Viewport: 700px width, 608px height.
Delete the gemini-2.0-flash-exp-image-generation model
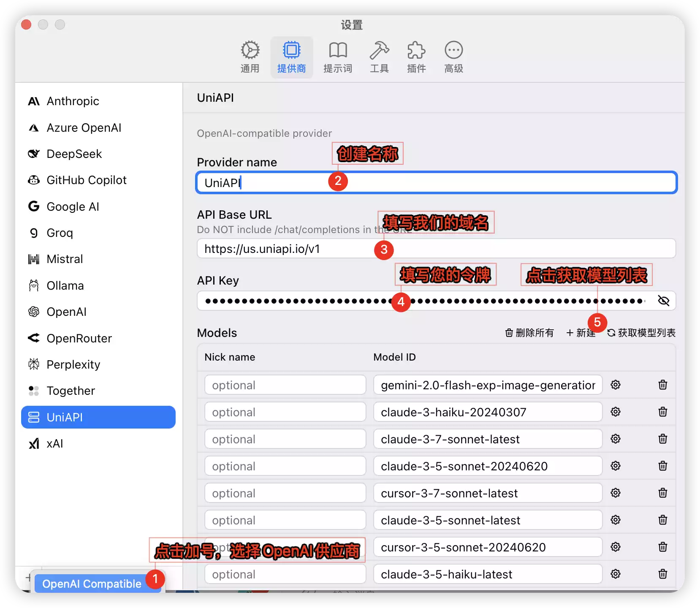pos(662,385)
